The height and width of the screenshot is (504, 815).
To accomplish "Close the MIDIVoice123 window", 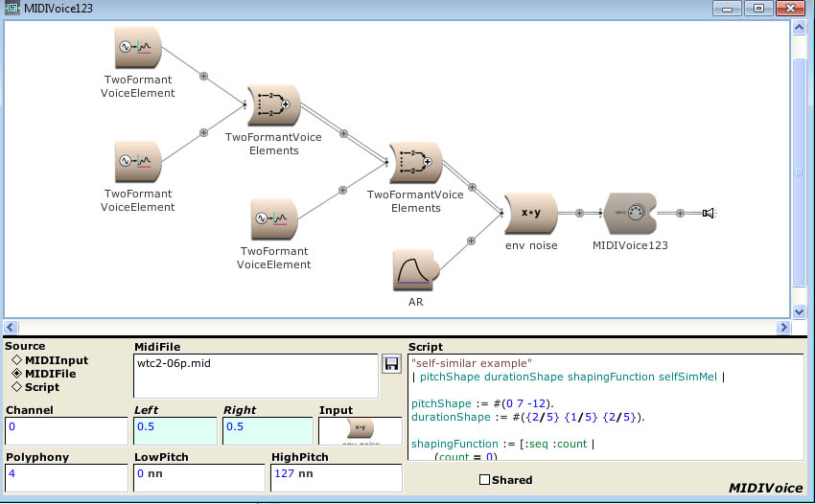I will point(791,9).
